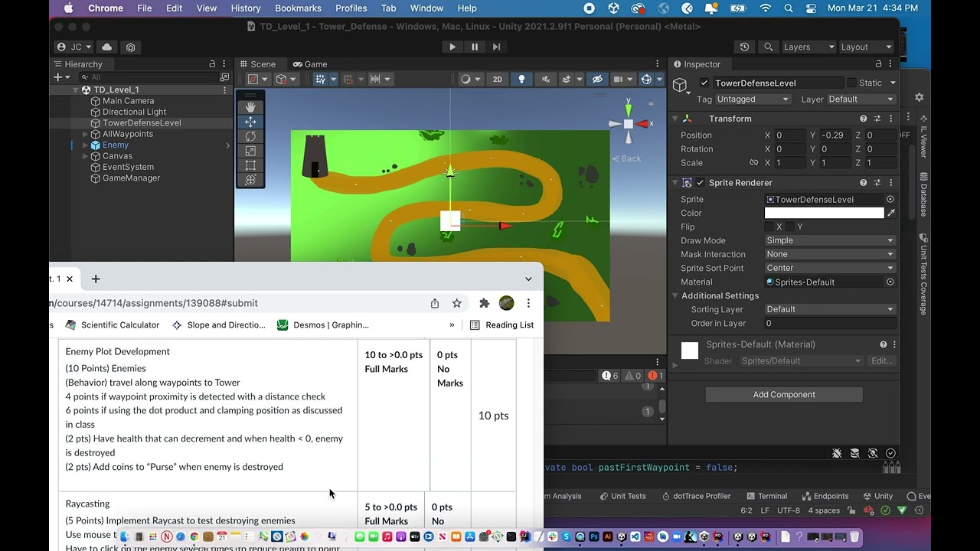Viewport: 980px width, 551px height.
Task: Switch to the Game tab
Action: pyautogui.click(x=309, y=64)
